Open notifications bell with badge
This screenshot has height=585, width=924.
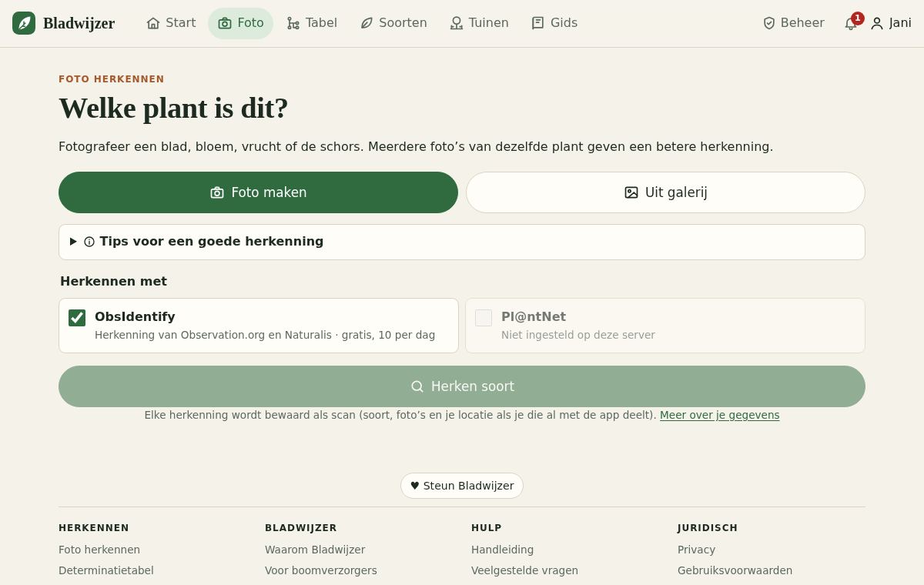pyautogui.click(x=852, y=22)
